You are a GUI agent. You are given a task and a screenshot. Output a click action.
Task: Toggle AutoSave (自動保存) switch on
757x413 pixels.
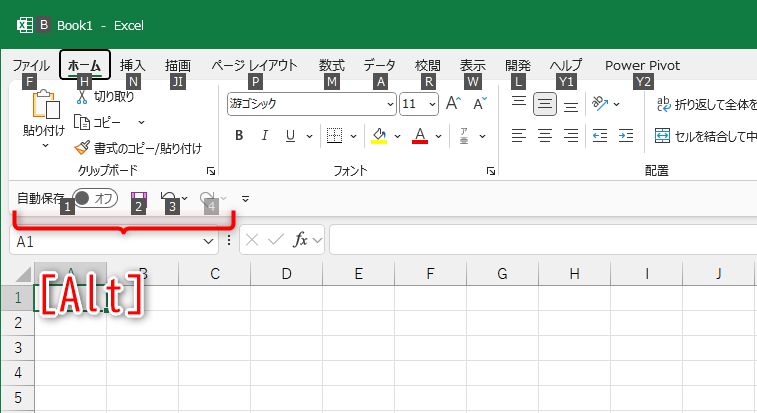pos(95,198)
